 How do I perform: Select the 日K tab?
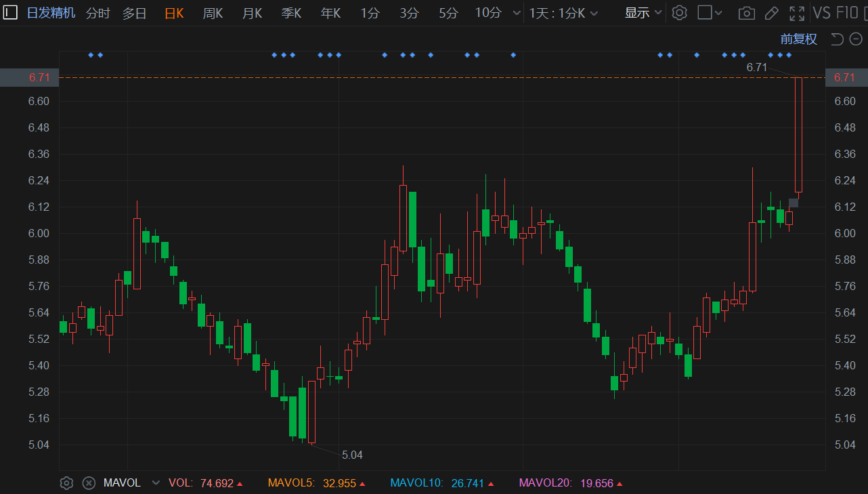point(175,13)
